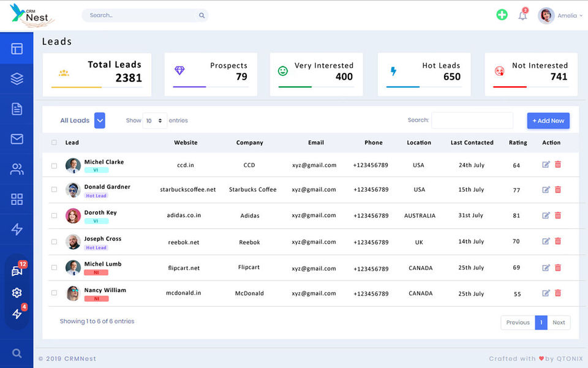
Task: Open the Very Interested 400 card
Action: point(317,75)
